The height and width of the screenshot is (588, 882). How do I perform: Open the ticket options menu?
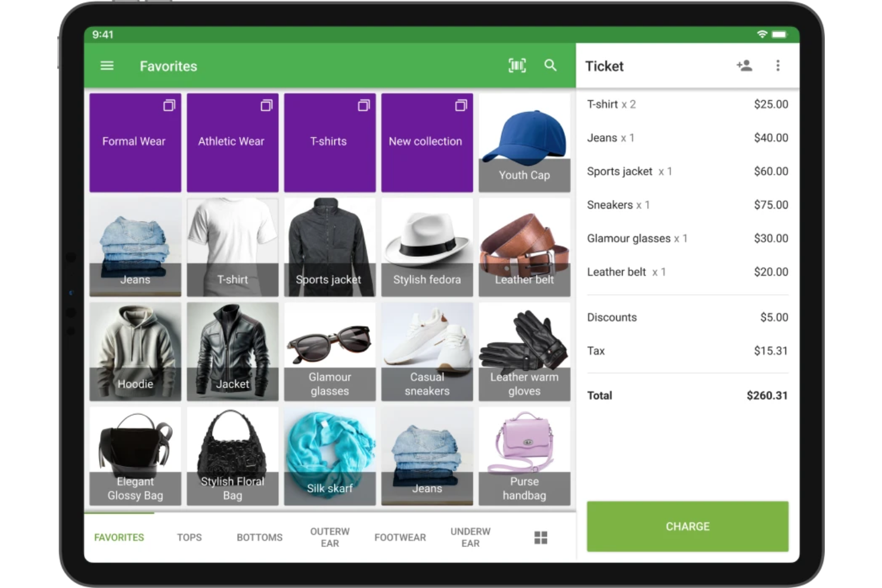coord(778,66)
